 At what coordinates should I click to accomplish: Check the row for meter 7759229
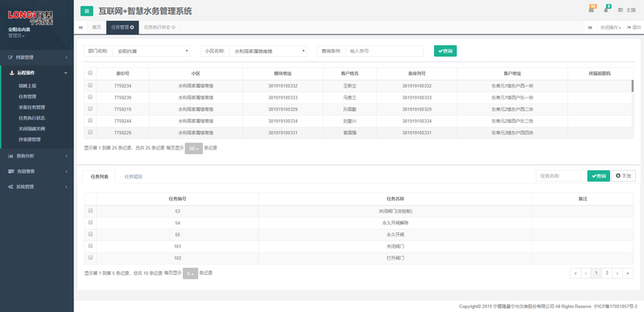coord(90,132)
